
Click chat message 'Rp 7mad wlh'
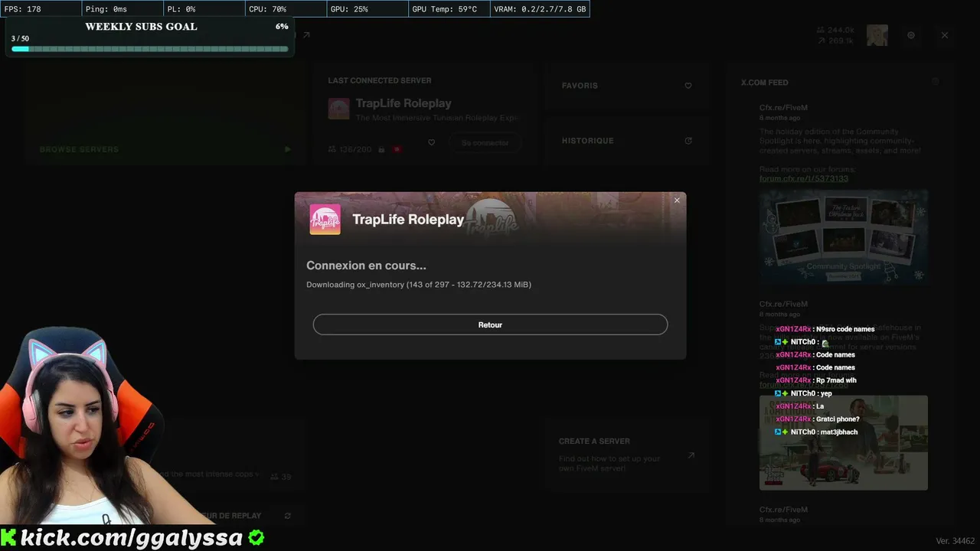(836, 380)
